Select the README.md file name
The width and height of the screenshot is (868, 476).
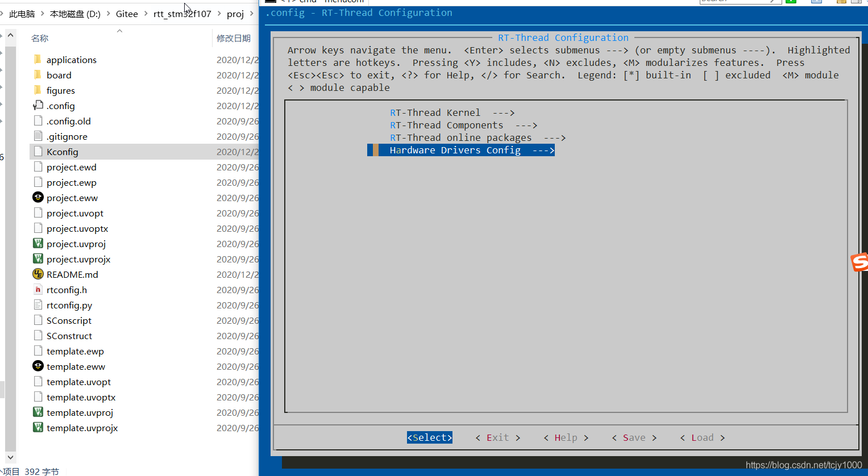tap(72, 274)
